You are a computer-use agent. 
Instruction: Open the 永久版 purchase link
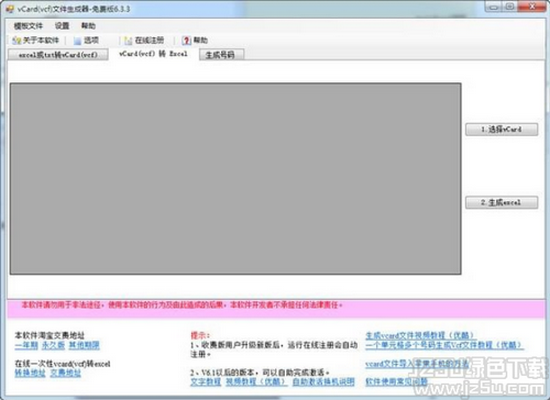tap(53, 345)
